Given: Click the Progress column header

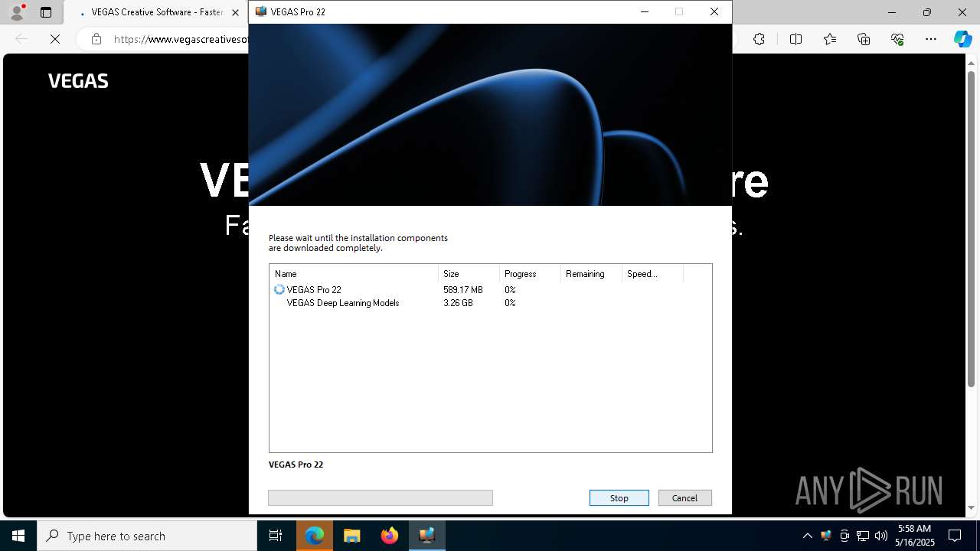Looking at the screenshot, I should pyautogui.click(x=530, y=274).
